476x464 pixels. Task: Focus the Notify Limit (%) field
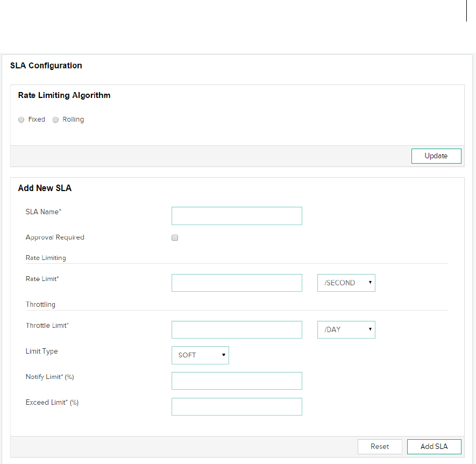click(237, 381)
